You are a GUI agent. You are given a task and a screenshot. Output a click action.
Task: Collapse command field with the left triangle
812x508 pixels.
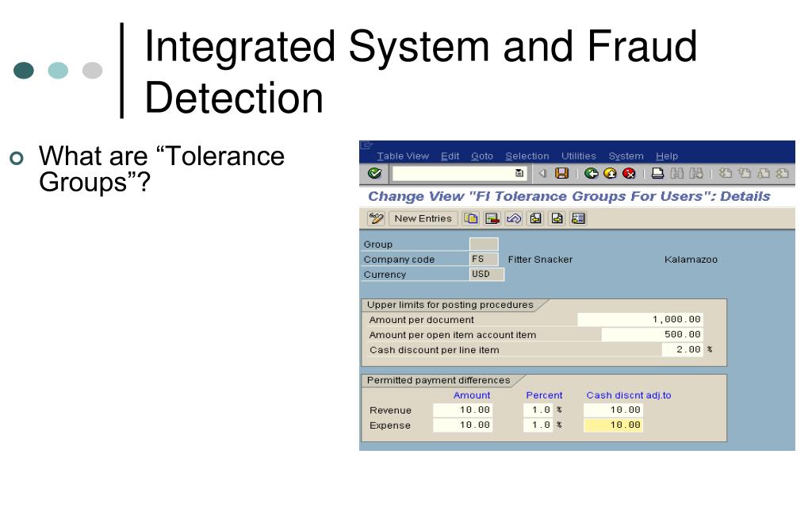point(542,173)
